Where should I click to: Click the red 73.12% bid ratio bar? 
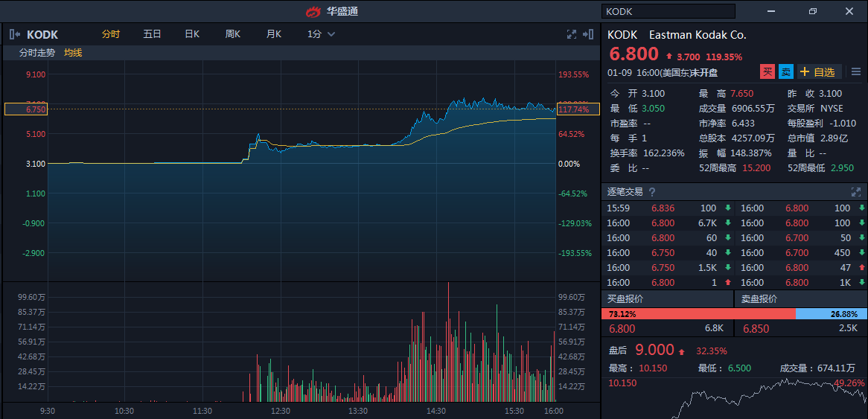point(698,314)
